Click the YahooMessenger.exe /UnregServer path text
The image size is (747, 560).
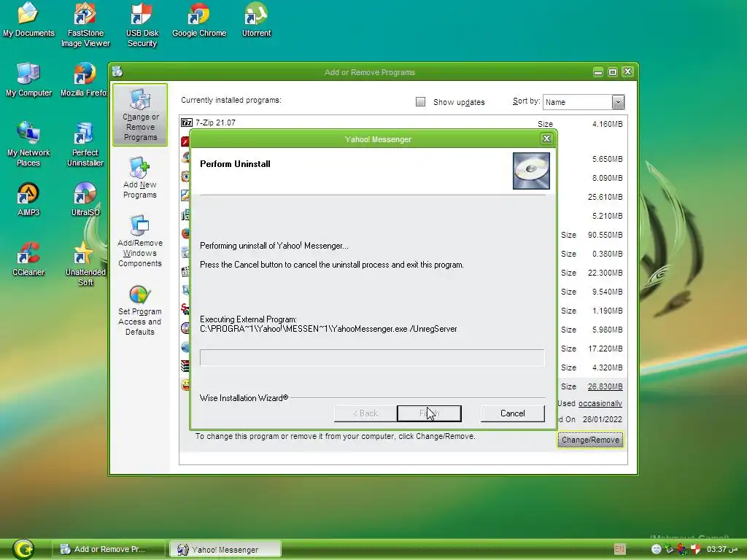(328, 329)
